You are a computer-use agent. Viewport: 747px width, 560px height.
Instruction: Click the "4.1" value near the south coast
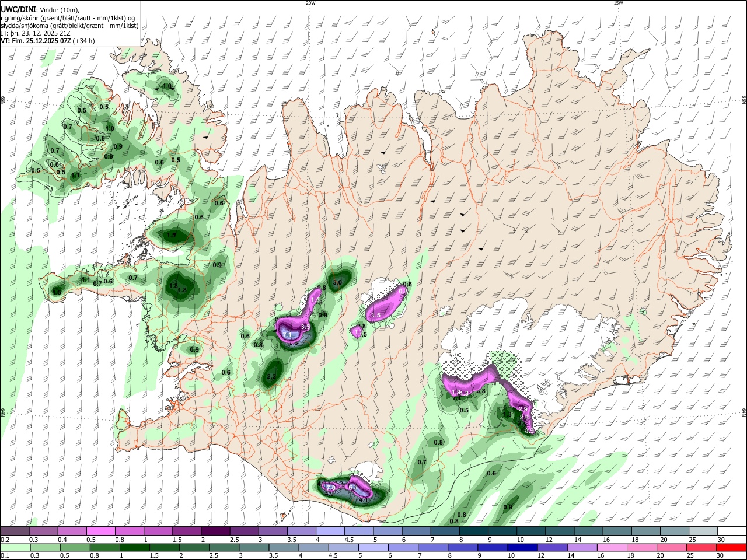pyautogui.click(x=363, y=499)
